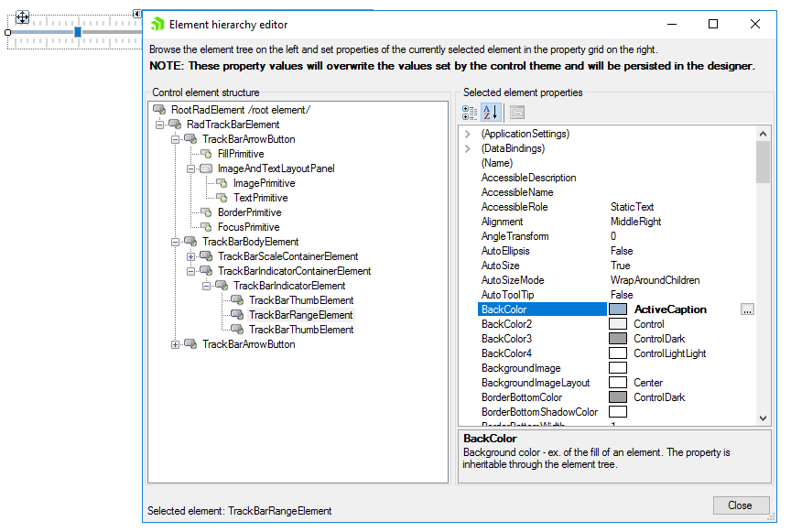
Task: Click the ActiveCaption color swatch for BackColor
Action: [x=617, y=309]
